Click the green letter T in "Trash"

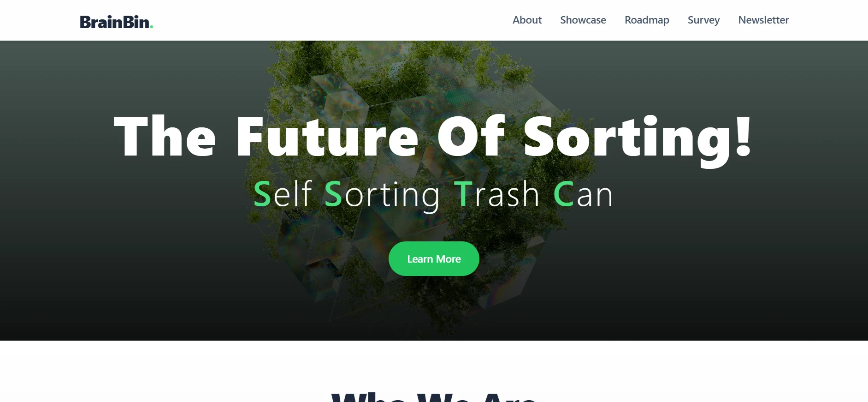pyautogui.click(x=463, y=194)
